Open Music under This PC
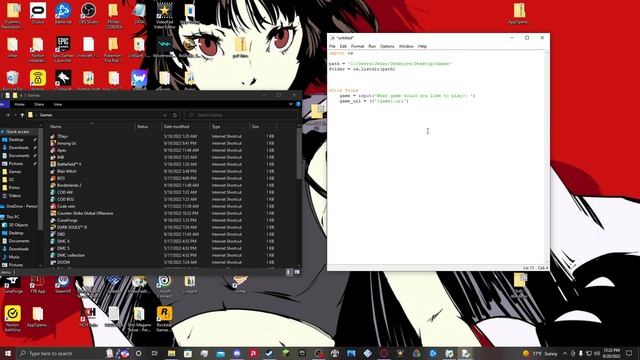 click(x=14, y=257)
